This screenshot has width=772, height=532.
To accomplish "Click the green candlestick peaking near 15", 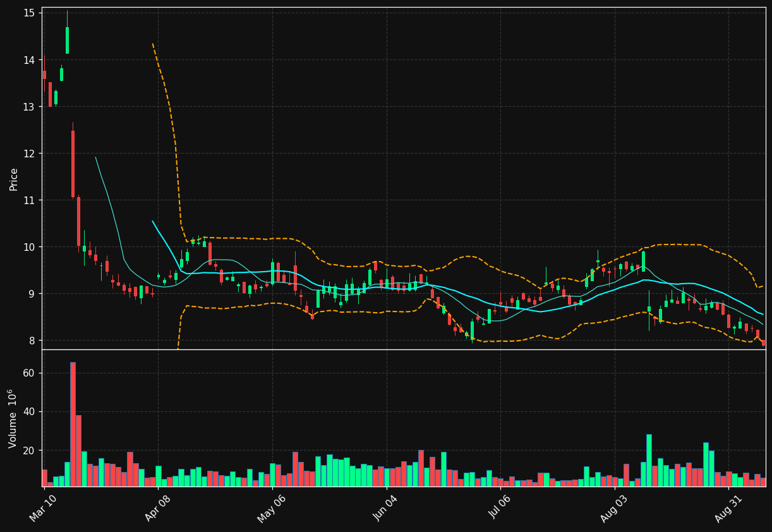I will click(x=67, y=40).
